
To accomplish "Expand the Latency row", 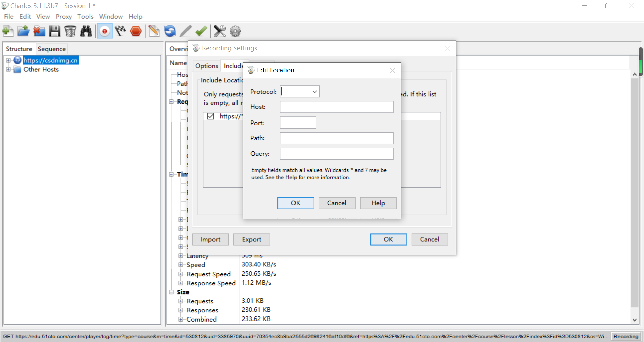I will tap(181, 256).
